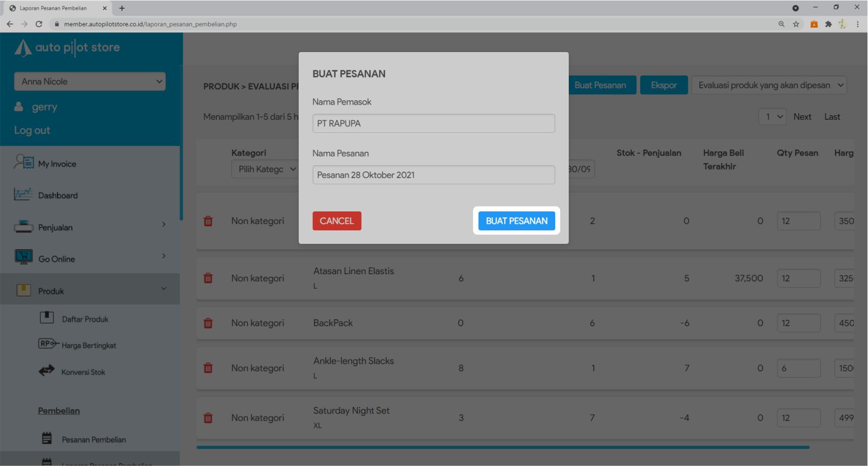Viewport: 868px width, 466px height.
Task: Open the Evaluasi produk report dropdown
Action: 769,85
